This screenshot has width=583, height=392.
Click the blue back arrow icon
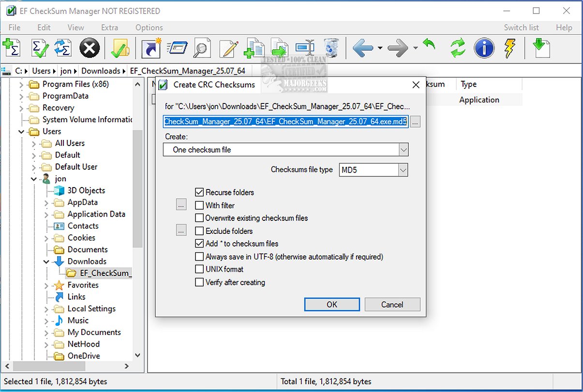tap(363, 48)
